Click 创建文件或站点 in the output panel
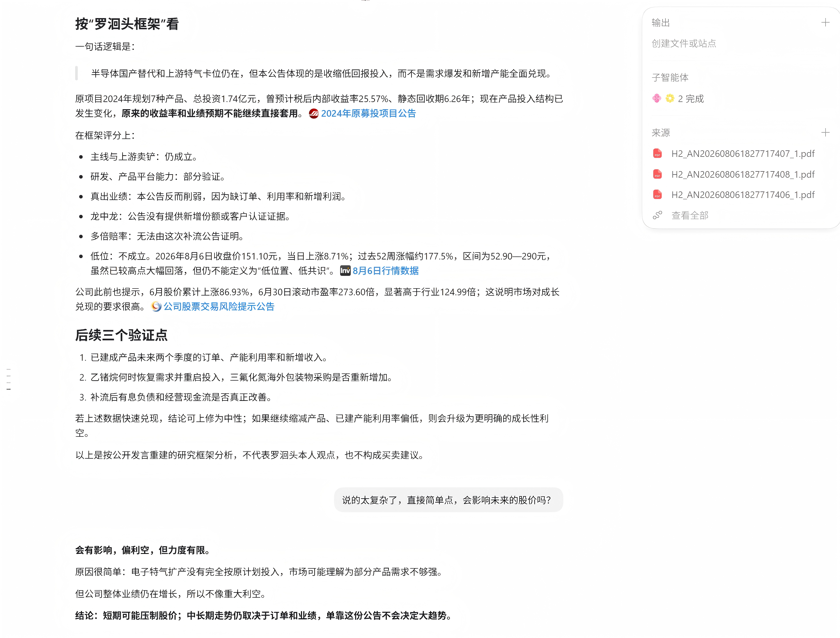Image resolution: width=840 pixels, height=638 pixels. pos(684,43)
